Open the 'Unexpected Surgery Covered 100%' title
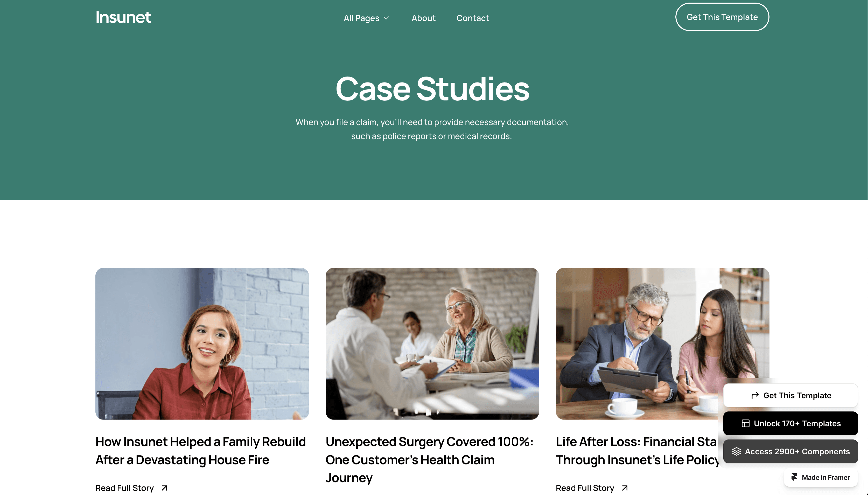The image size is (868, 495). 429,460
